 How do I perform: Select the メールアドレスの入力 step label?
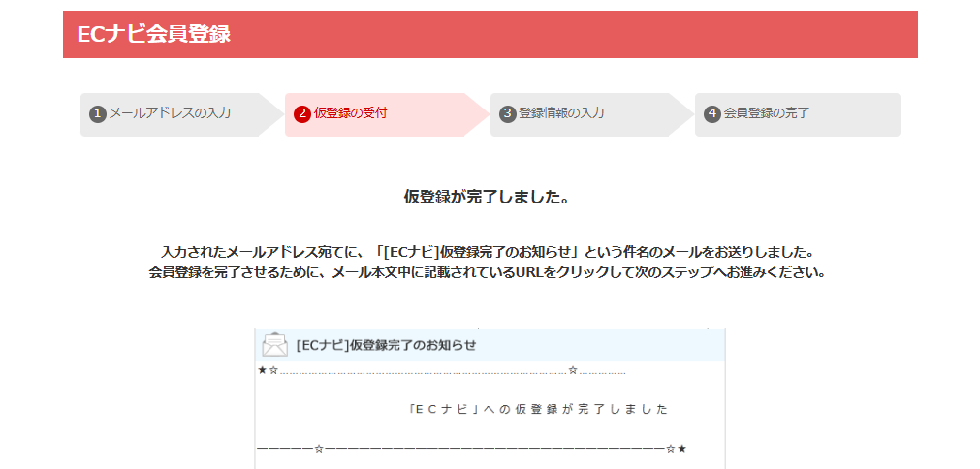coord(170,113)
